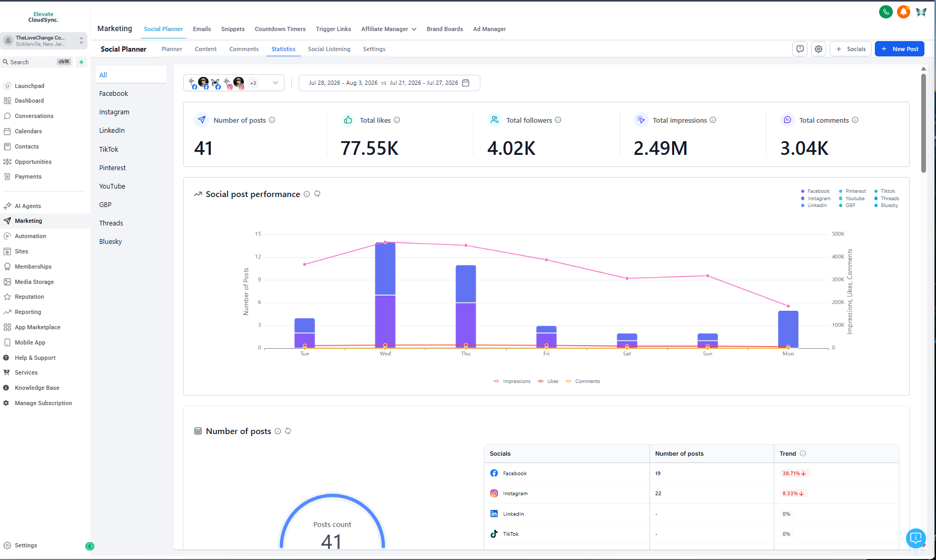Open Automation in the sidebar
The width and height of the screenshot is (936, 560).
point(30,236)
